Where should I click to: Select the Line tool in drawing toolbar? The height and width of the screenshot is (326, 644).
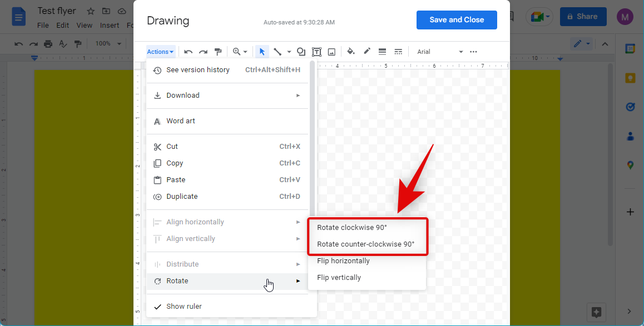277,52
